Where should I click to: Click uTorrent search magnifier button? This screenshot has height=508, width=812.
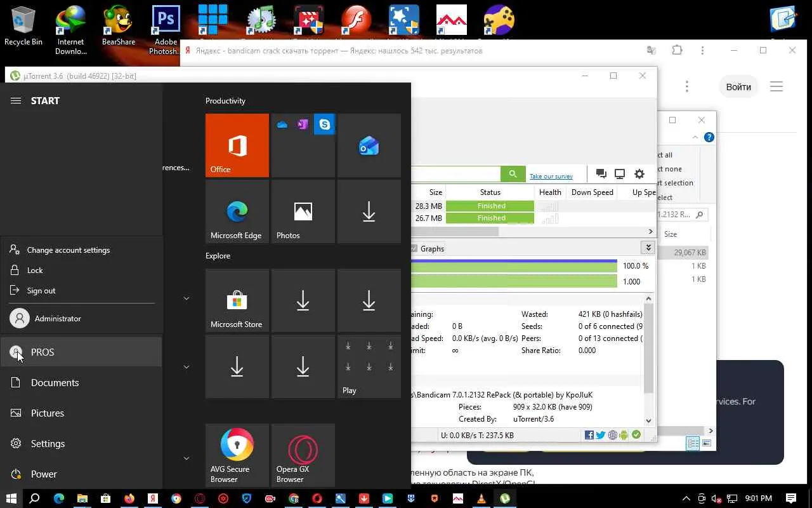tap(513, 174)
